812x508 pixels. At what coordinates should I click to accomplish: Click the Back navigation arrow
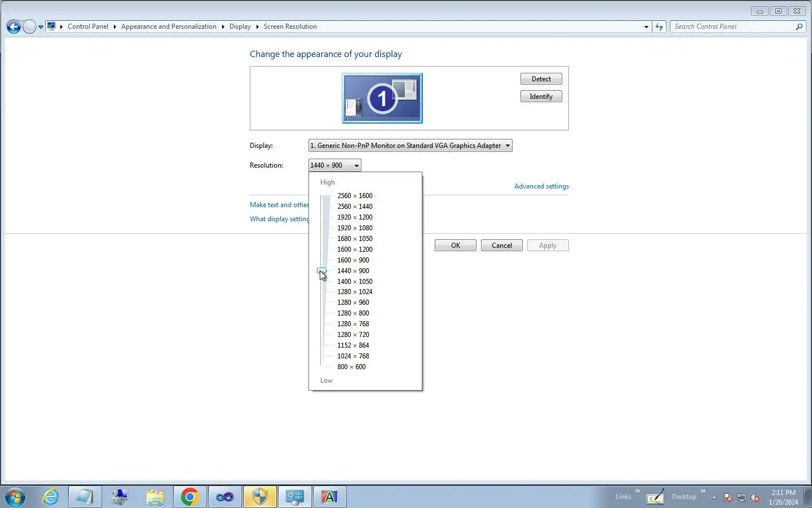(x=14, y=27)
